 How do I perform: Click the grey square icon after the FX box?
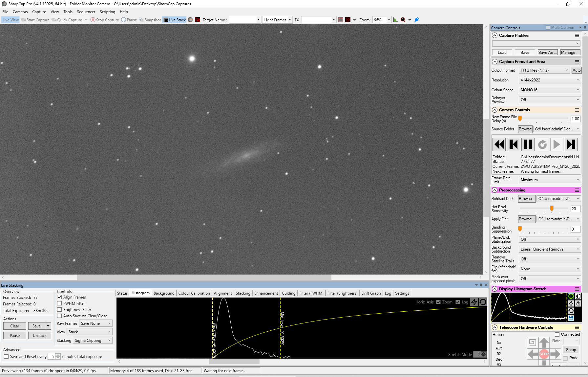[x=341, y=20]
